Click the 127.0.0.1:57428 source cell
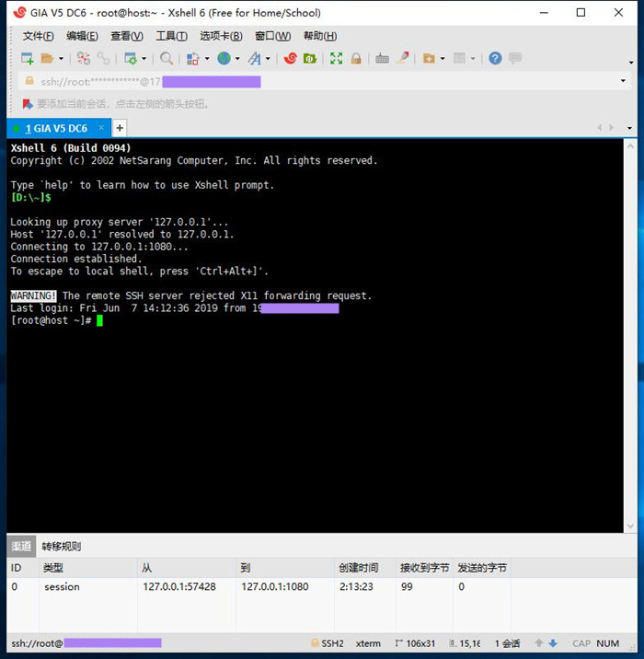The image size is (644, 659). click(x=179, y=586)
